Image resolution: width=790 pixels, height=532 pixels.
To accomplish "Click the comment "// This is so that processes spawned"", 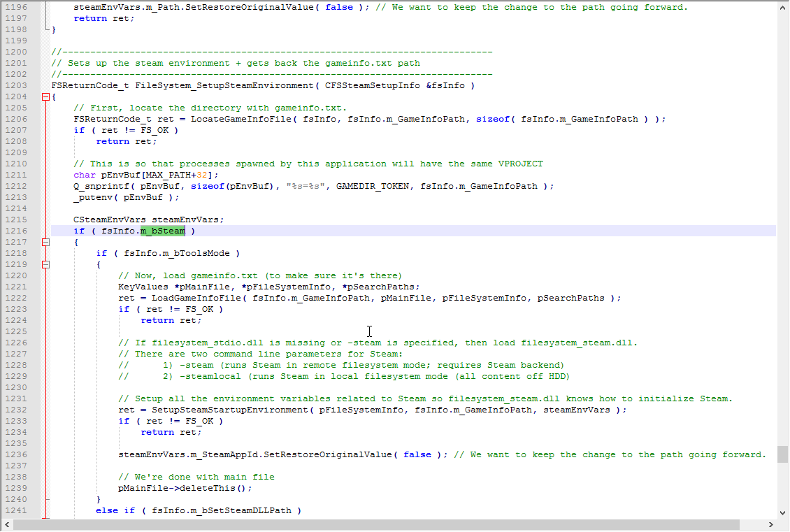I will (x=308, y=164).
